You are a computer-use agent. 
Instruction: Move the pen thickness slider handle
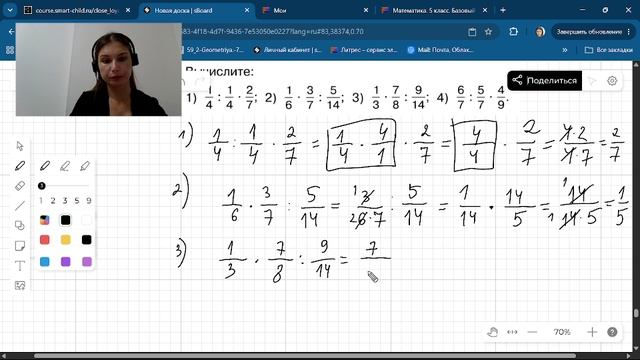(41, 186)
